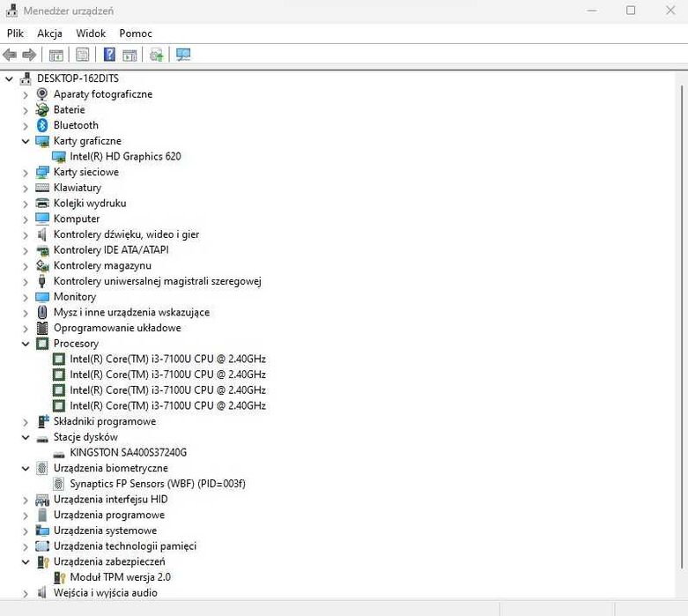Screen dimensions: 688x616
Task: Click the Kontrolery dźwięku speaker icon
Action: click(42, 234)
